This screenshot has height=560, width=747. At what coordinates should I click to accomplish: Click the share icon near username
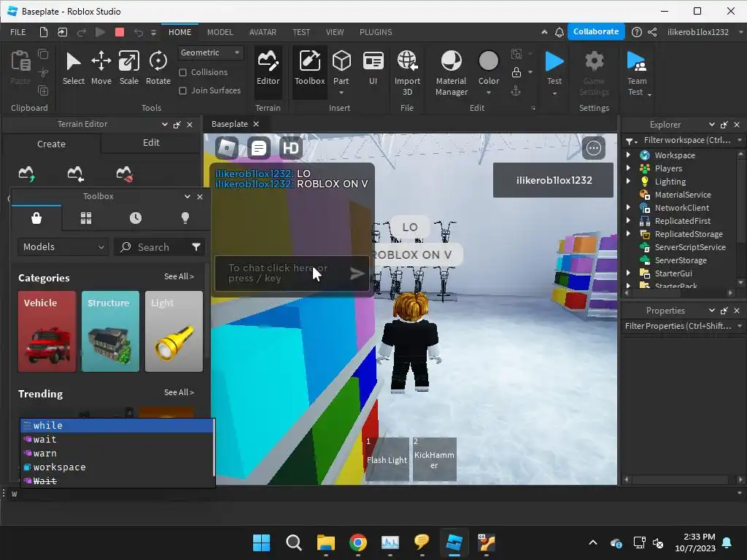(652, 32)
